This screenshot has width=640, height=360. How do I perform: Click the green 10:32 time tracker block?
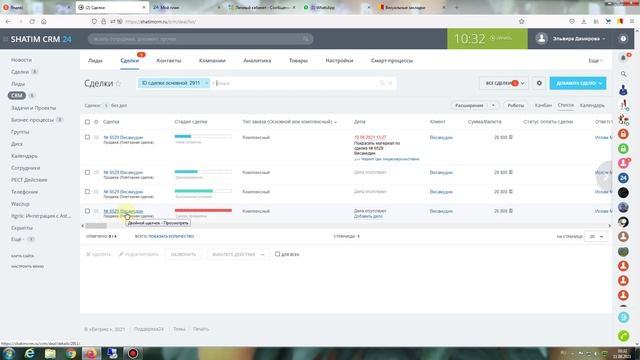487,39
